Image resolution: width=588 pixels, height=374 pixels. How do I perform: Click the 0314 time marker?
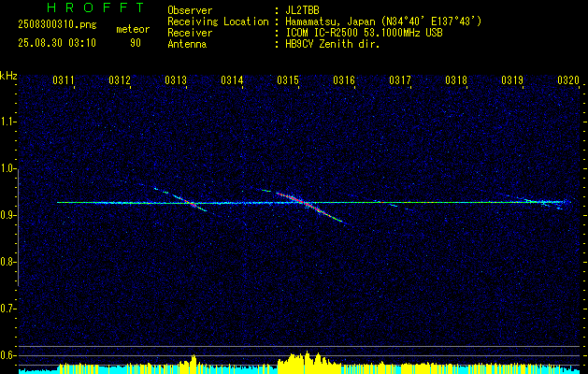pos(232,80)
